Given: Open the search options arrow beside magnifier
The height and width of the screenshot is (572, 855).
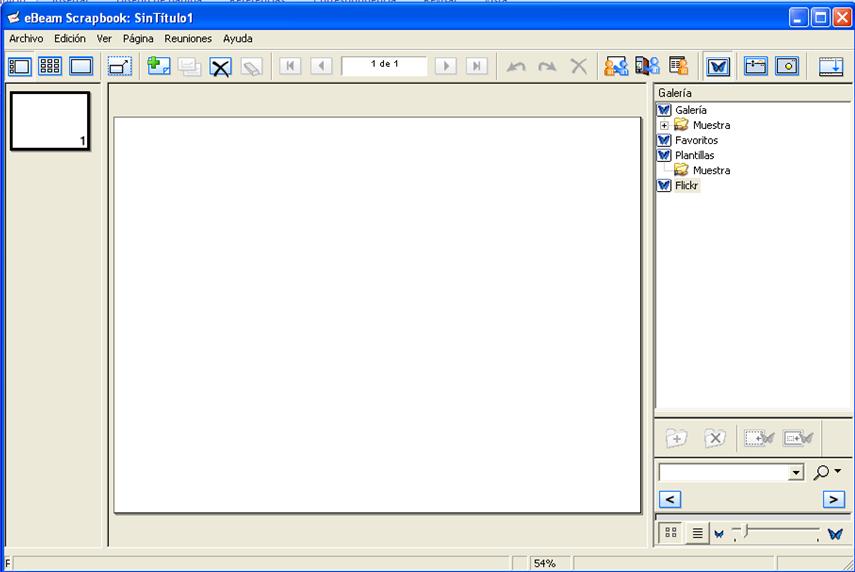Looking at the screenshot, I should 837,472.
